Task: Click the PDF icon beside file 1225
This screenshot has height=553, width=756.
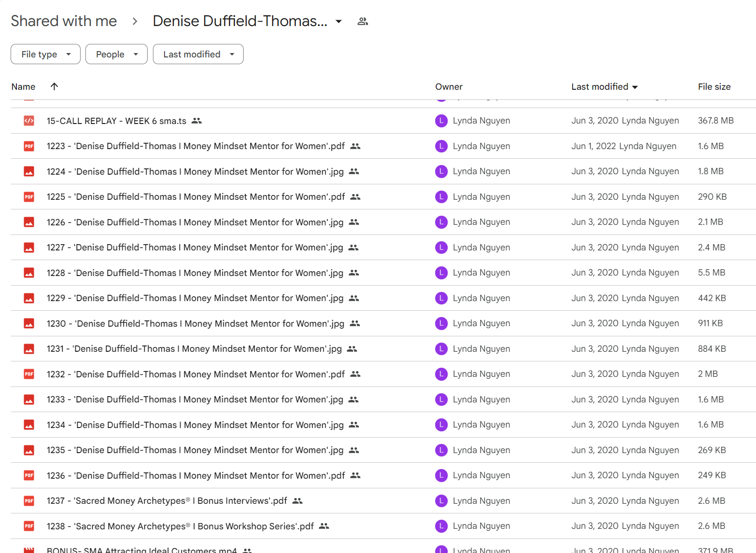Action: pos(29,197)
